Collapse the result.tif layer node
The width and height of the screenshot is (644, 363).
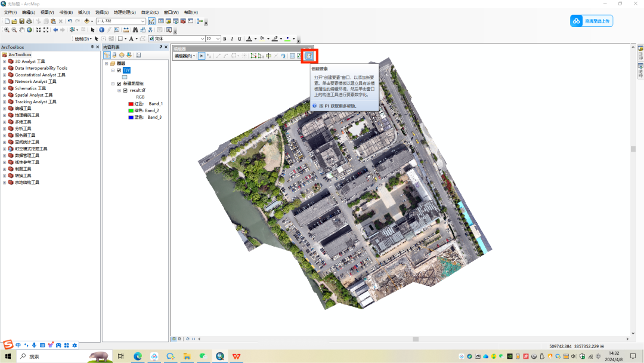tap(119, 90)
